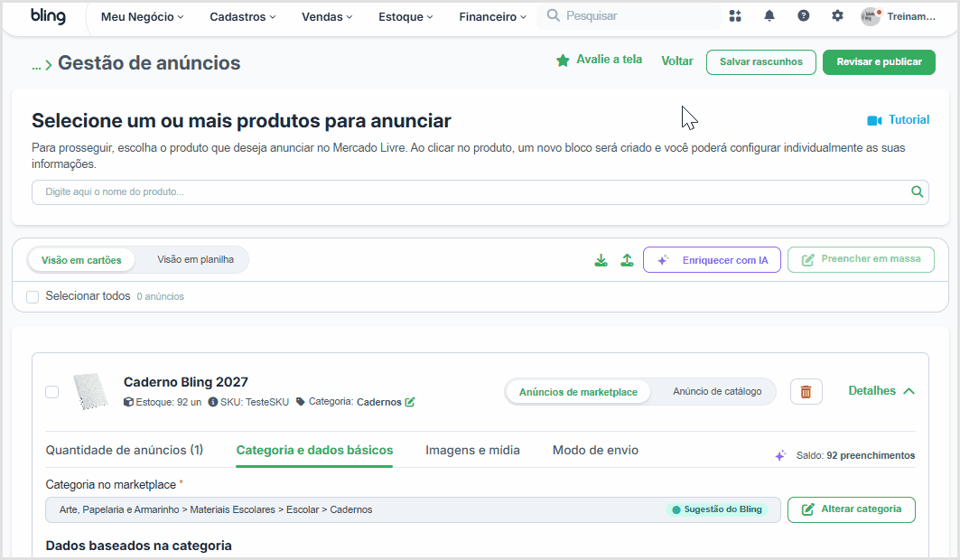Open the Meu Negócio menu
The image size is (960, 560).
[142, 16]
